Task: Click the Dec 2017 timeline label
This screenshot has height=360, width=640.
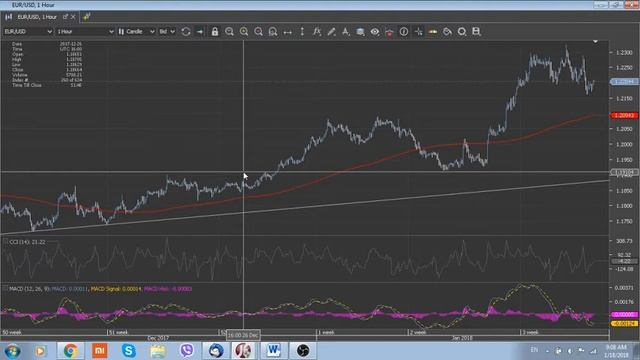Action: [158, 338]
